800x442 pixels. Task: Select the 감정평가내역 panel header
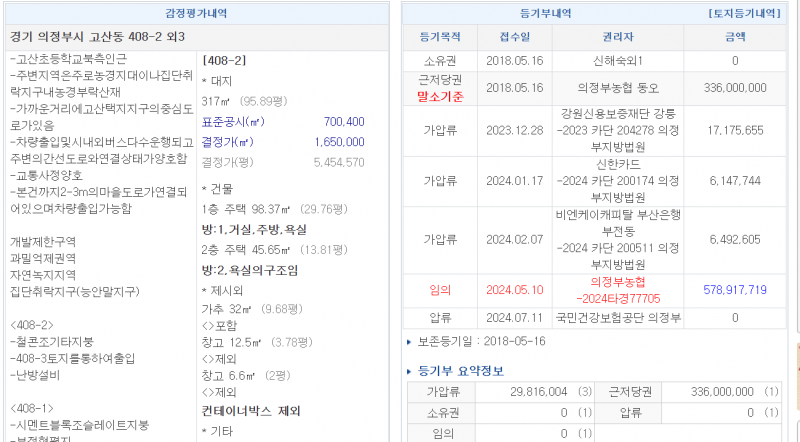pyautogui.click(x=195, y=14)
